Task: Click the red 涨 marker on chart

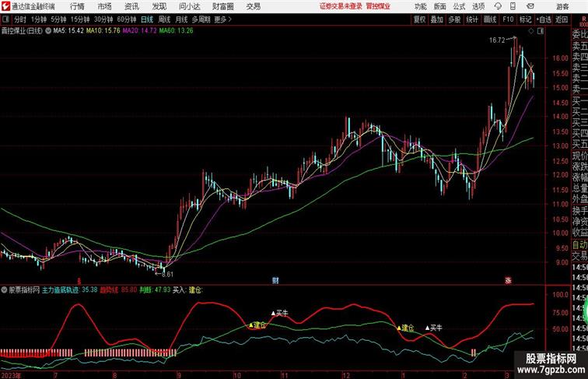Action: point(508,280)
